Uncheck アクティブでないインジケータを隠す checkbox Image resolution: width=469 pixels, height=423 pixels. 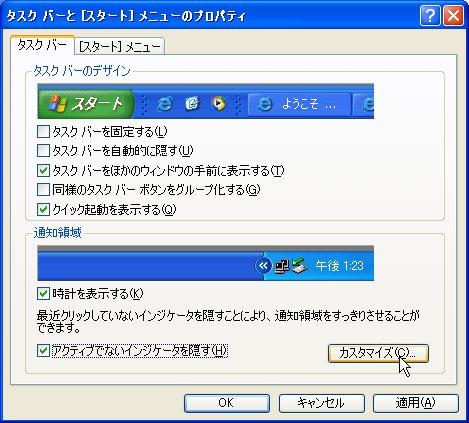pos(43,351)
